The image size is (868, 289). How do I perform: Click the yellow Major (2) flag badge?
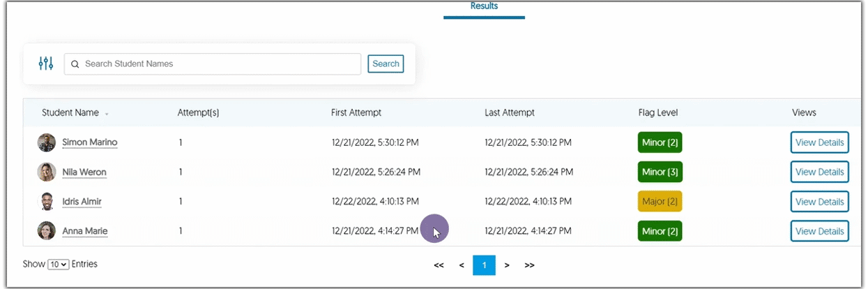pos(659,202)
